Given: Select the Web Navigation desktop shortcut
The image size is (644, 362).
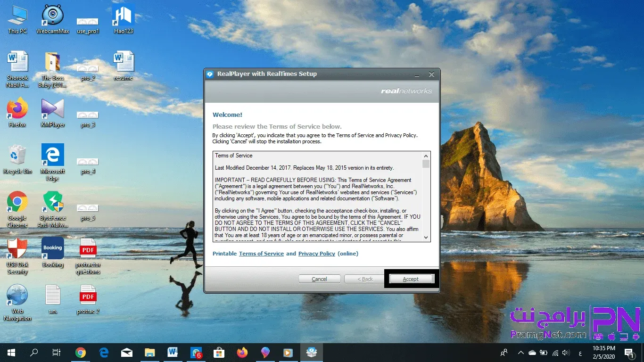Looking at the screenshot, I should 17,303.
